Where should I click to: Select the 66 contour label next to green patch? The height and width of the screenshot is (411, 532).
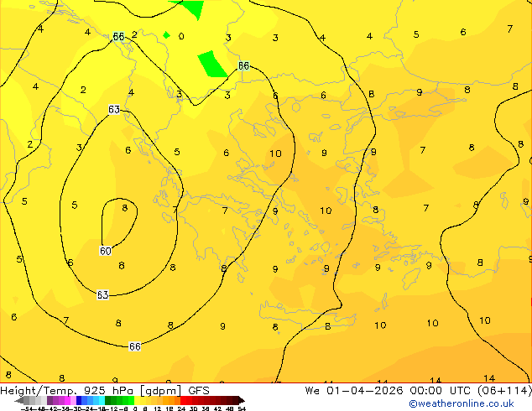[x=243, y=65]
